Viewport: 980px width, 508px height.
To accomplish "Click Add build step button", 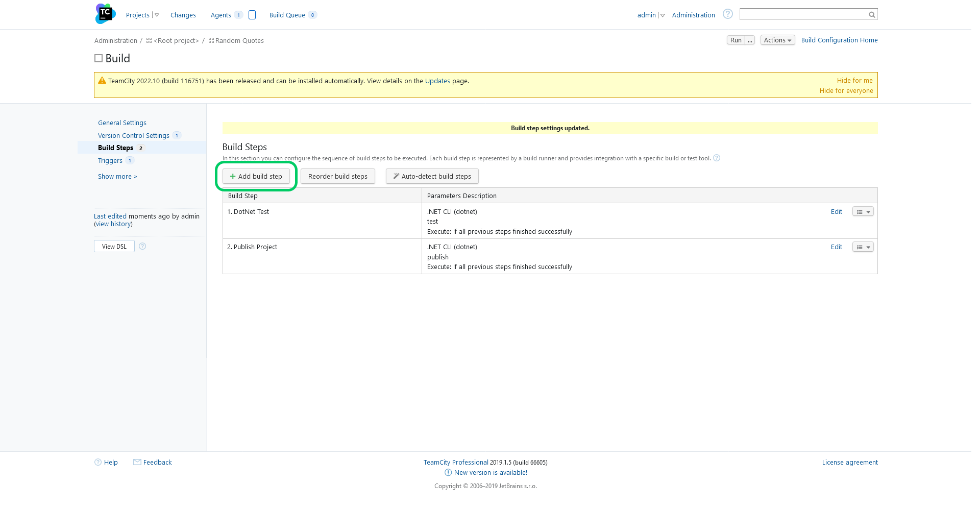I will [x=256, y=177].
